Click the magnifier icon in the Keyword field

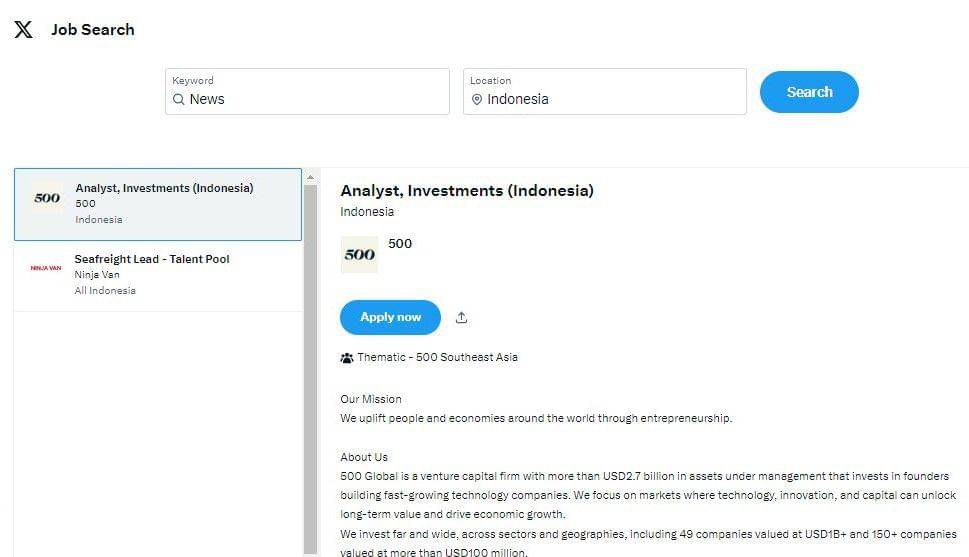point(179,99)
